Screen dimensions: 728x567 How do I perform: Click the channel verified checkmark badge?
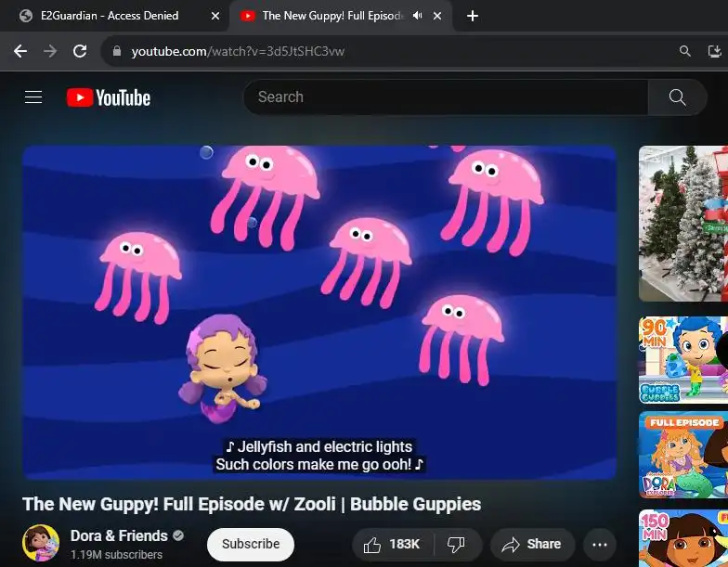[178, 536]
